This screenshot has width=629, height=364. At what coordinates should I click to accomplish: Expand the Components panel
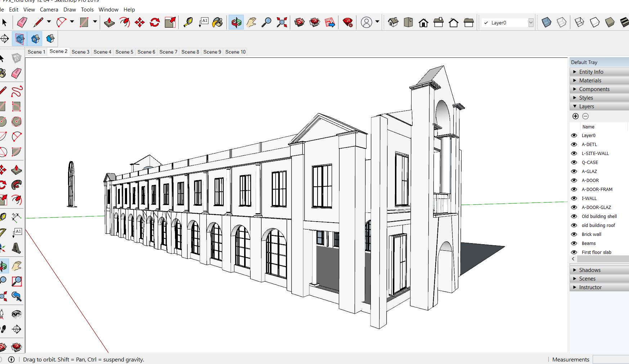click(599, 89)
